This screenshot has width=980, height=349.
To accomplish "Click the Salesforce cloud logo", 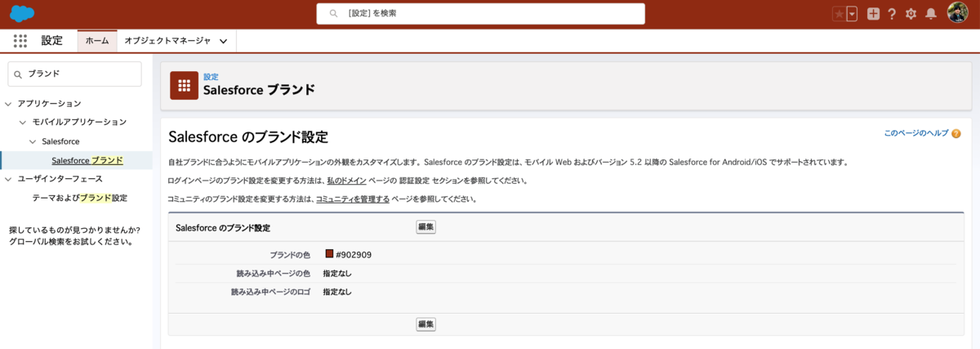I will click(x=22, y=13).
